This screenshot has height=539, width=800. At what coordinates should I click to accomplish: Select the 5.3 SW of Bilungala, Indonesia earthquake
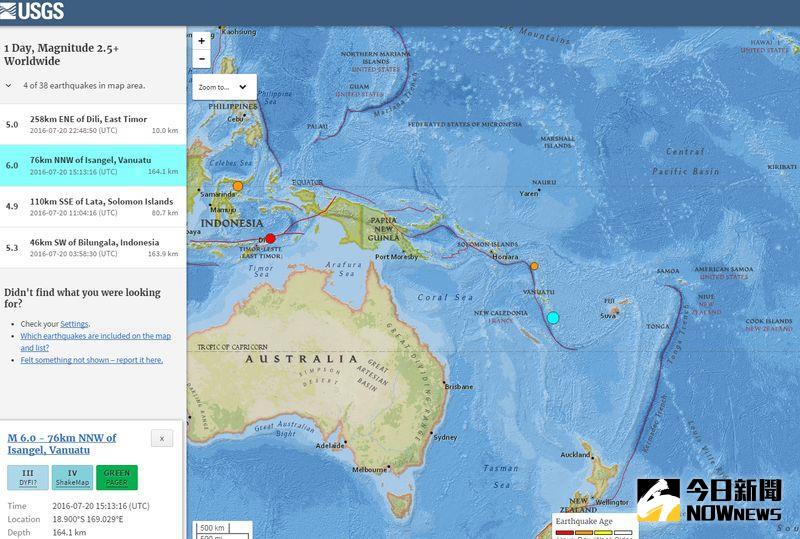pyautogui.click(x=92, y=248)
